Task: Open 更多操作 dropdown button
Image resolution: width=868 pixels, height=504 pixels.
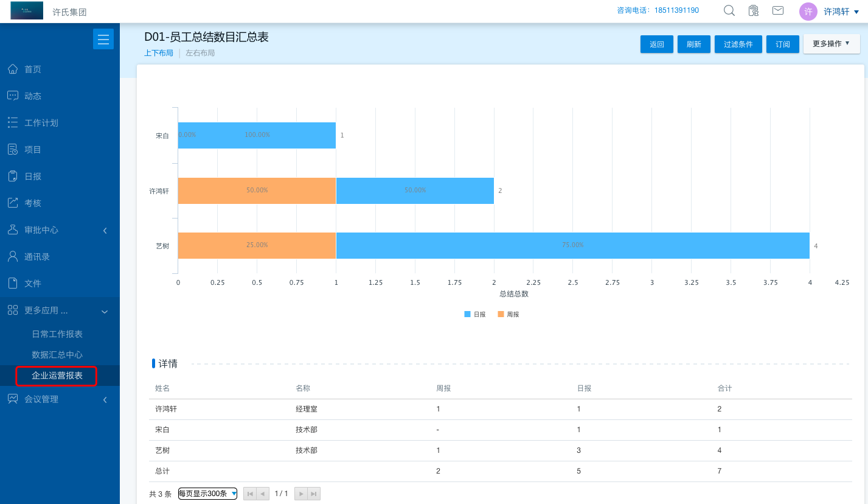Action: click(x=832, y=44)
